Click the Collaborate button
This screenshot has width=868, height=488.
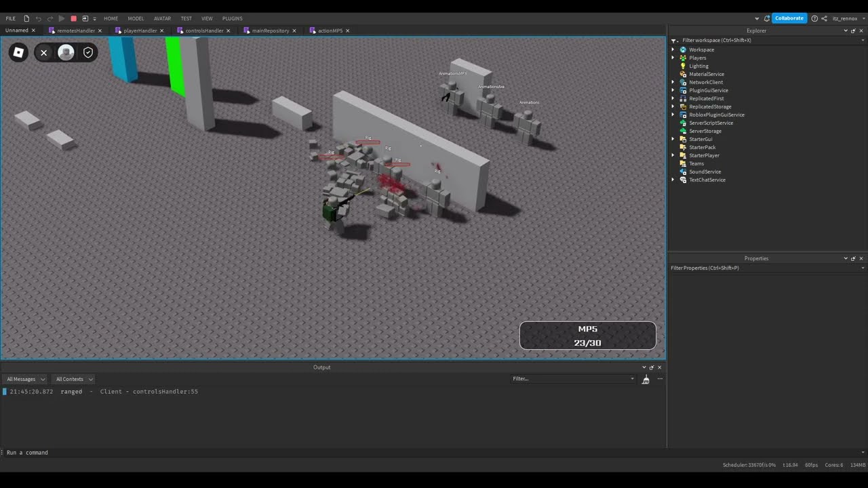pos(789,18)
